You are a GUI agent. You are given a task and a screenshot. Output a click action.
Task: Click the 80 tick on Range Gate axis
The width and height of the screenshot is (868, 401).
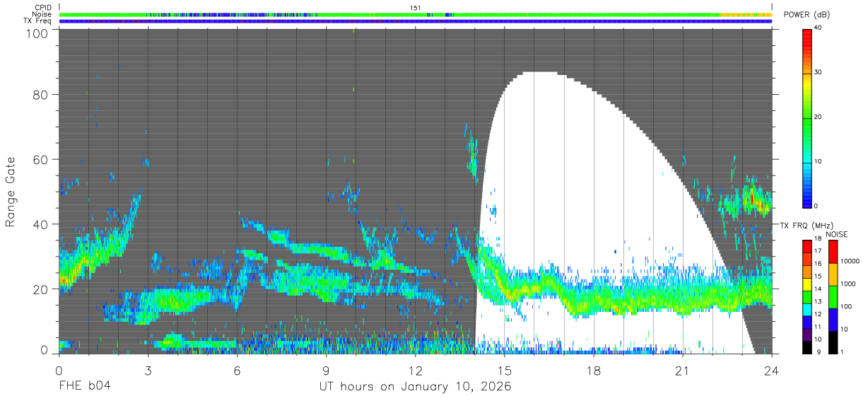41,94
